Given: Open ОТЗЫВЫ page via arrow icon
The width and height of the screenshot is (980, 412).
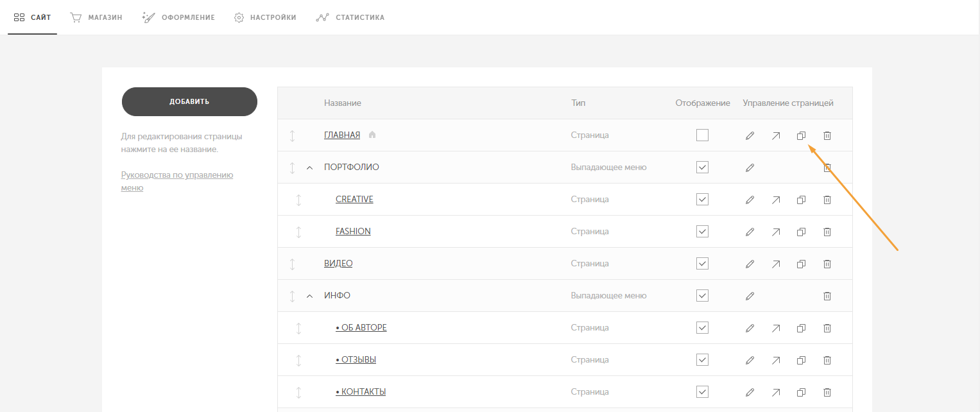Looking at the screenshot, I should click(775, 360).
